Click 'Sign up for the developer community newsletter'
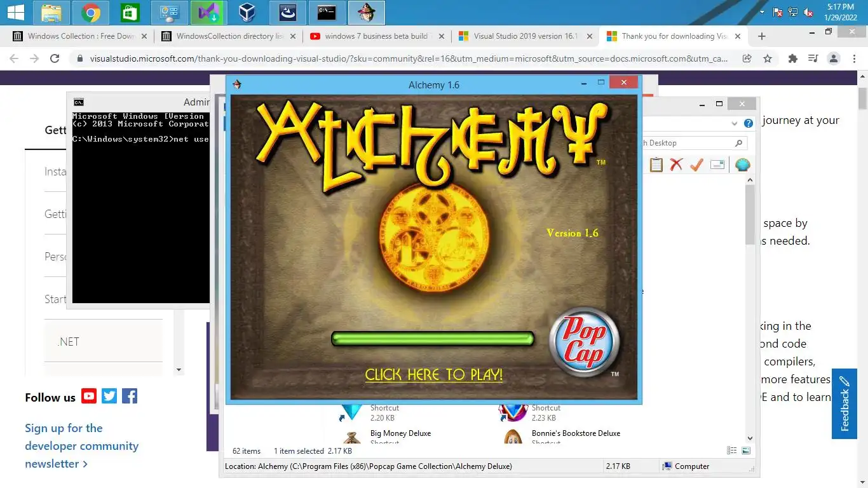This screenshot has width=868, height=488. [81, 445]
